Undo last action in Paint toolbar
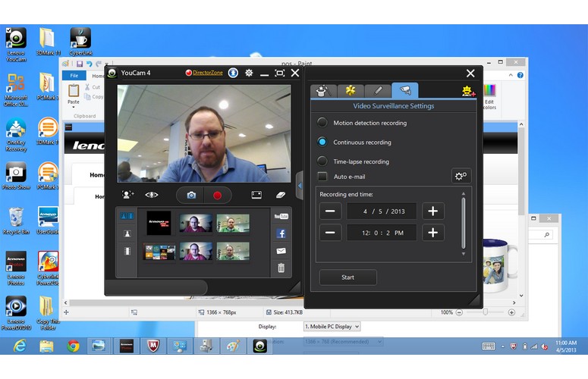Image resolution: width=588 pixels, height=379 pixels. click(89, 64)
